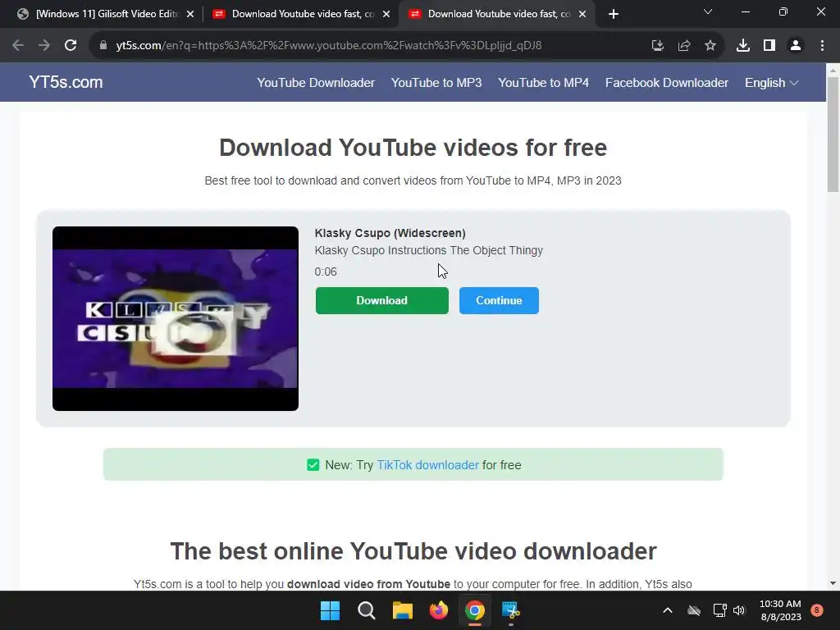Click the address bar URL field
Viewport: 840px width, 630px height.
coord(328,46)
